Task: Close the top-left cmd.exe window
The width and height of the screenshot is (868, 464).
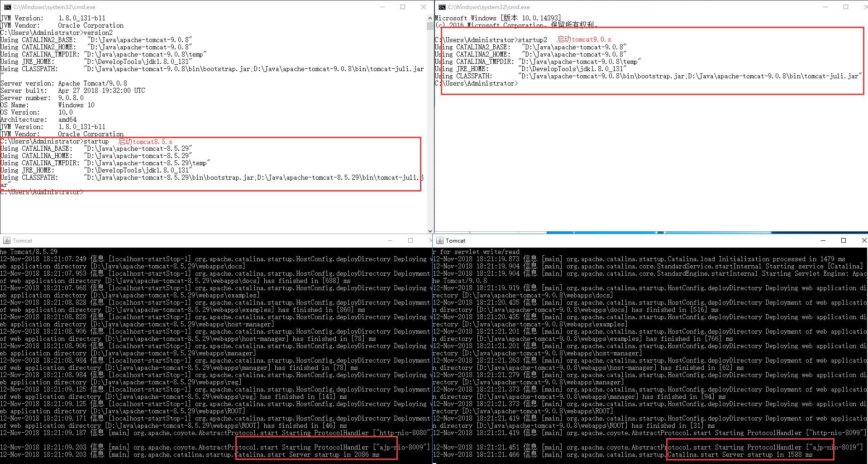Action: 424,7
